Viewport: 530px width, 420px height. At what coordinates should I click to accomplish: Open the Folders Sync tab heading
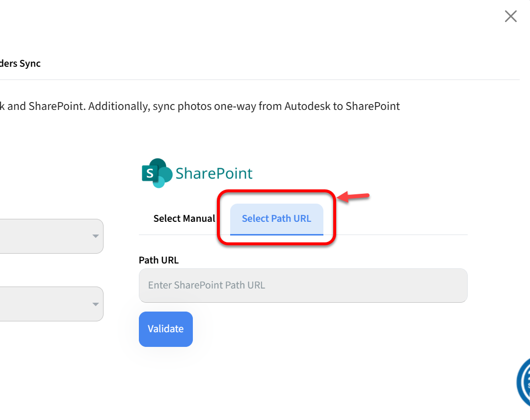click(x=20, y=64)
